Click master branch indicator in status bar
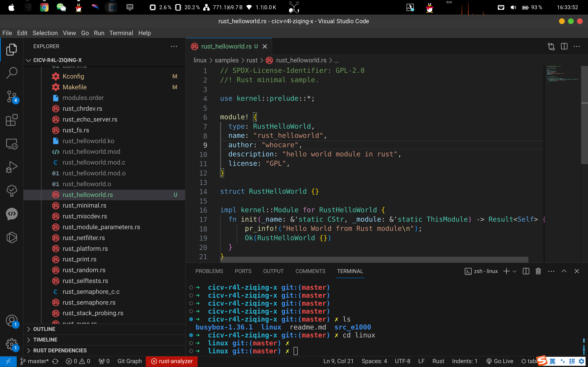The height and width of the screenshot is (367, 588). click(35, 361)
